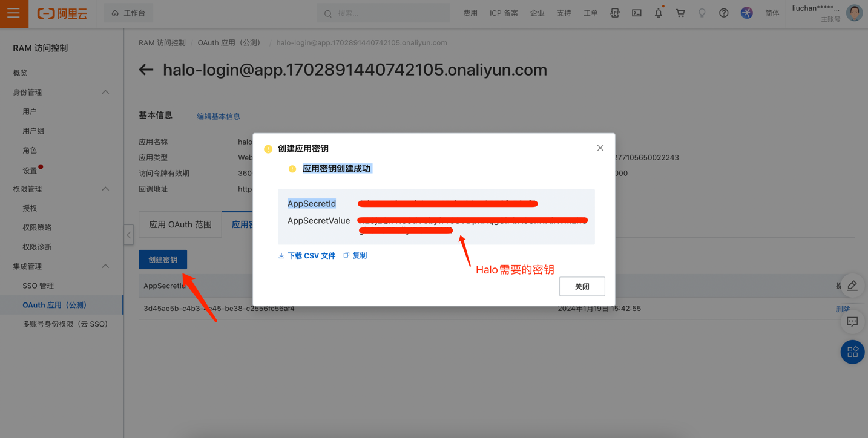
Task: Open the 工作台 workbench home button
Action: [128, 13]
